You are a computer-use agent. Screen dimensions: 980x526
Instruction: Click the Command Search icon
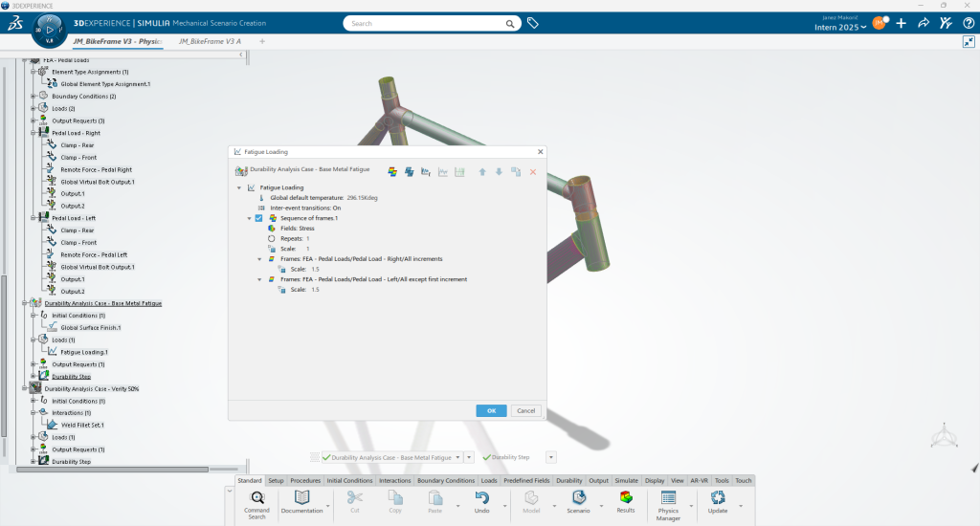pos(256,503)
